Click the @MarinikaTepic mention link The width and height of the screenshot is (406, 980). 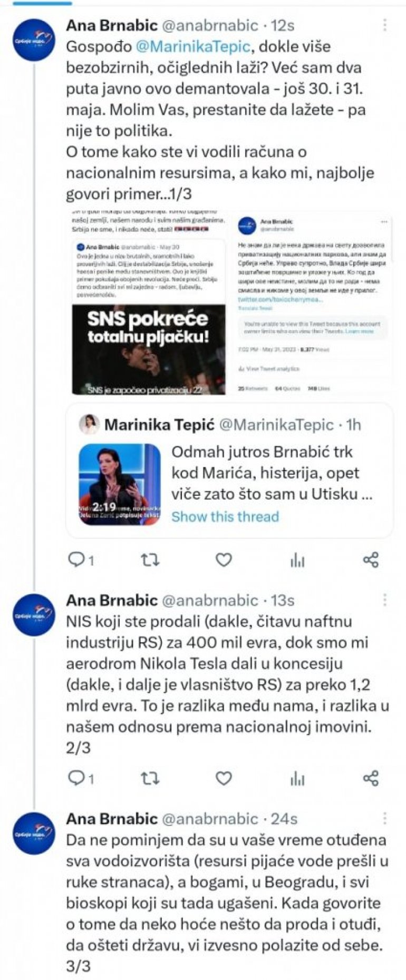[192, 46]
